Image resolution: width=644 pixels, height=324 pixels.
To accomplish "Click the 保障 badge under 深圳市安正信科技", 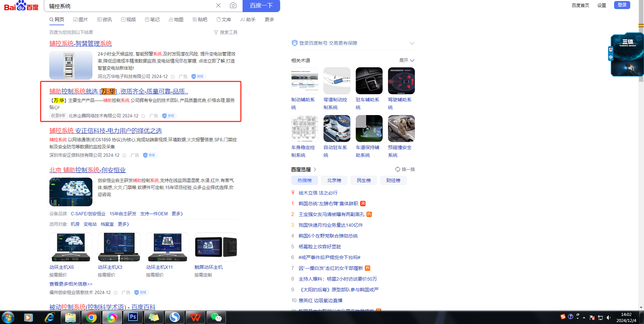I will tap(150, 155).
